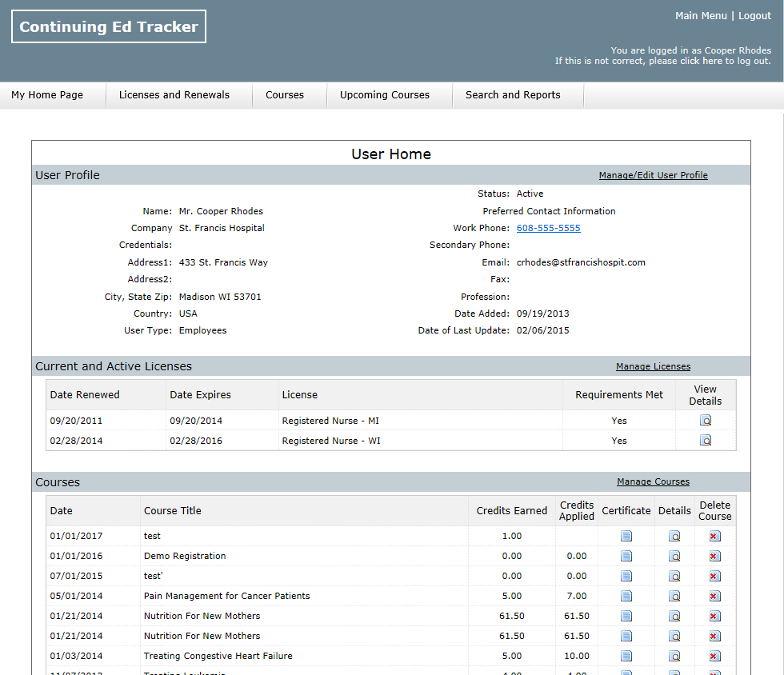Select the Courses navigation item

click(x=285, y=95)
